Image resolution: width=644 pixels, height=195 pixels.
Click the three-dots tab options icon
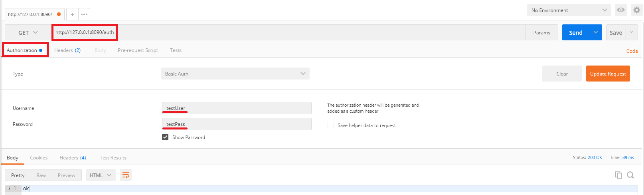coord(84,14)
